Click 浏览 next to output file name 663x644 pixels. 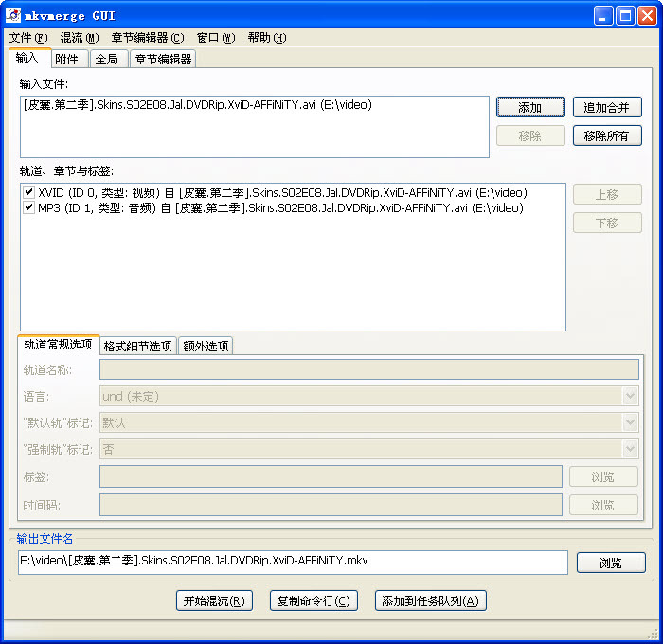coord(611,563)
